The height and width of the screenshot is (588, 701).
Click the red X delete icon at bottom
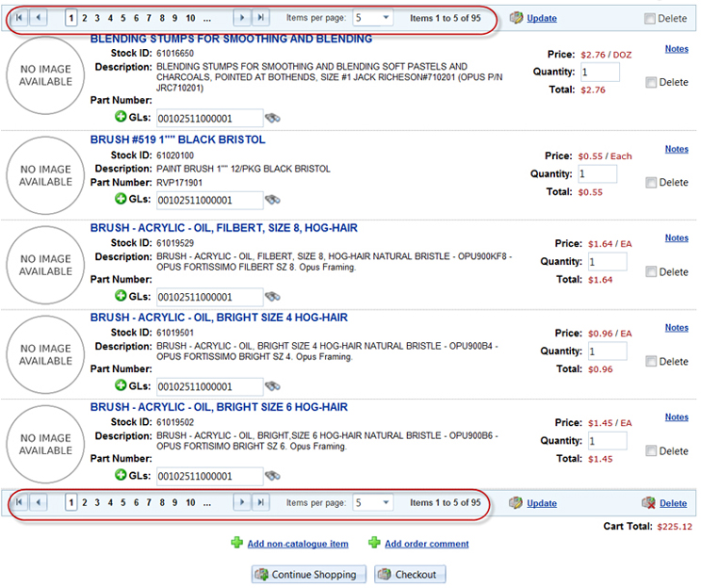(648, 503)
